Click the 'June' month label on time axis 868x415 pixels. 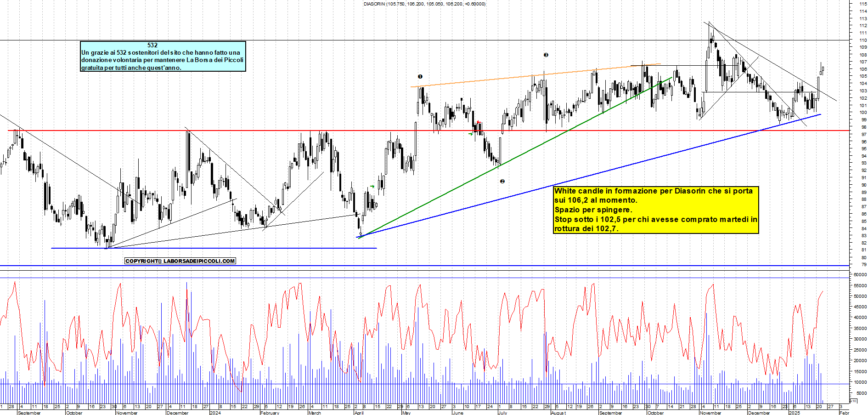click(x=458, y=413)
